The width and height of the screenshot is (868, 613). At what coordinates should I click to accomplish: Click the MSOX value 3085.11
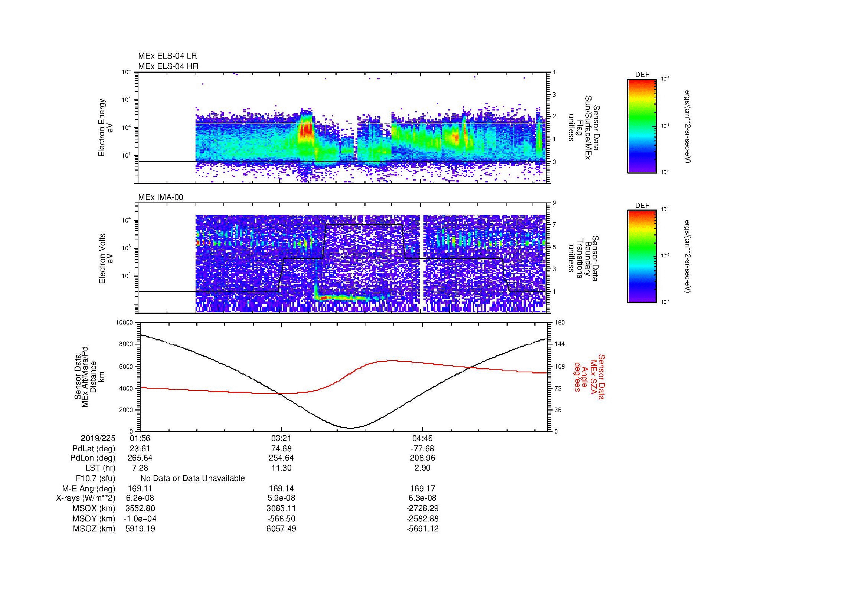tap(281, 509)
